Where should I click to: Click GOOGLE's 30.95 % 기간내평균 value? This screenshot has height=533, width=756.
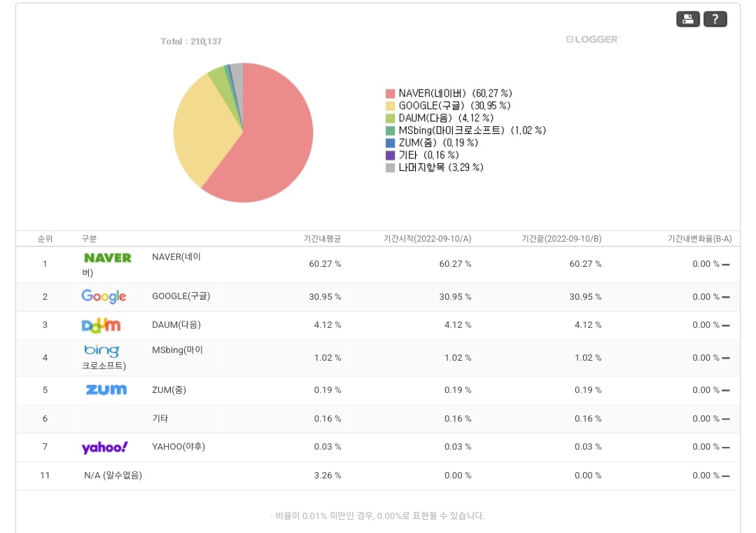[x=325, y=297]
